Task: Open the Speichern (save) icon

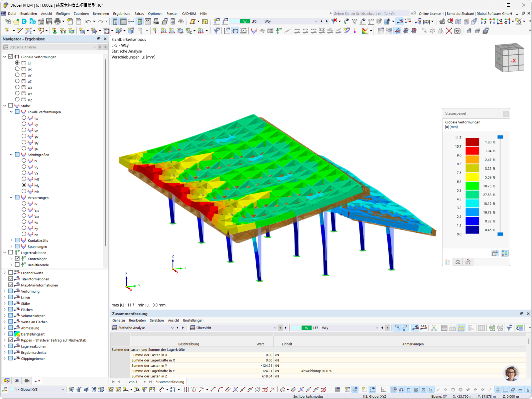Action: [x=49, y=21]
